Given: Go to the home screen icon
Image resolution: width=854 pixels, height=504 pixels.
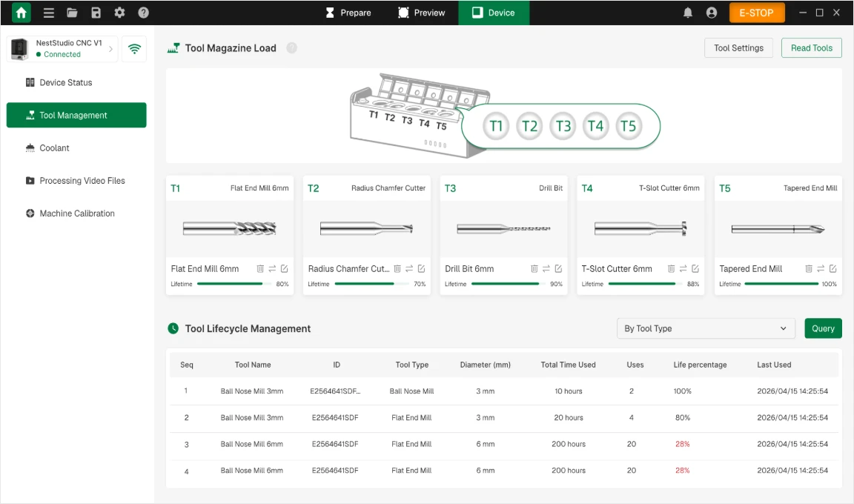Looking at the screenshot, I should [x=21, y=13].
